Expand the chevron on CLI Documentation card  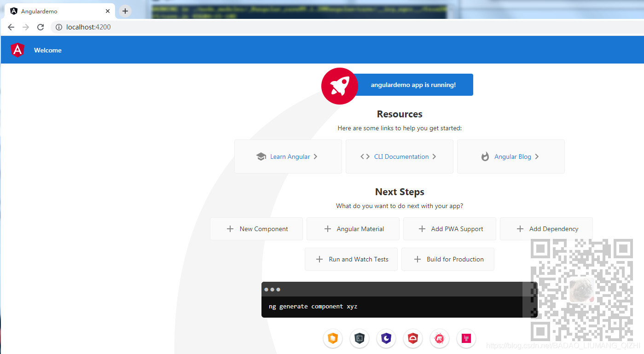434,157
